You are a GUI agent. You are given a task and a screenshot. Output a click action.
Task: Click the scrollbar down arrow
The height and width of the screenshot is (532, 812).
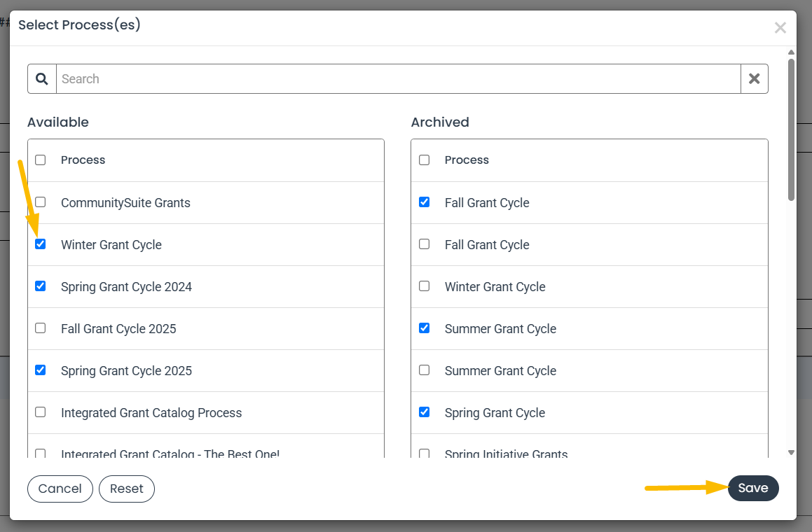click(x=791, y=452)
